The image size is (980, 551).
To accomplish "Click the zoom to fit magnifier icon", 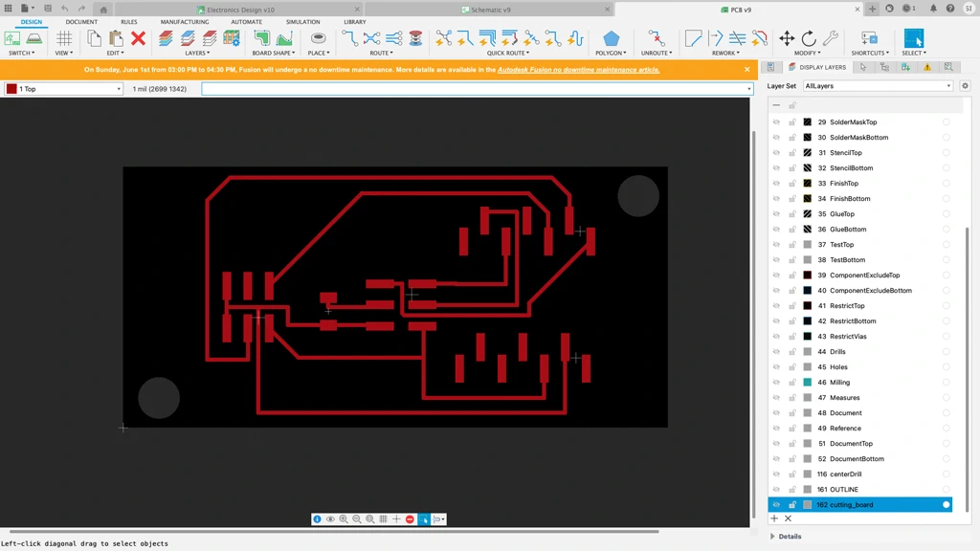I will 370,519.
